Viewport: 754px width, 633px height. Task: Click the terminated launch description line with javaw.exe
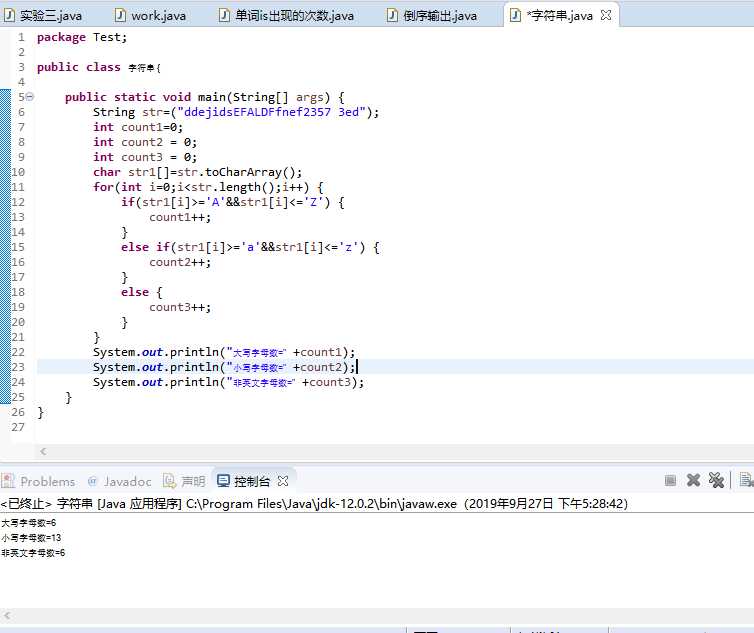(x=314, y=504)
